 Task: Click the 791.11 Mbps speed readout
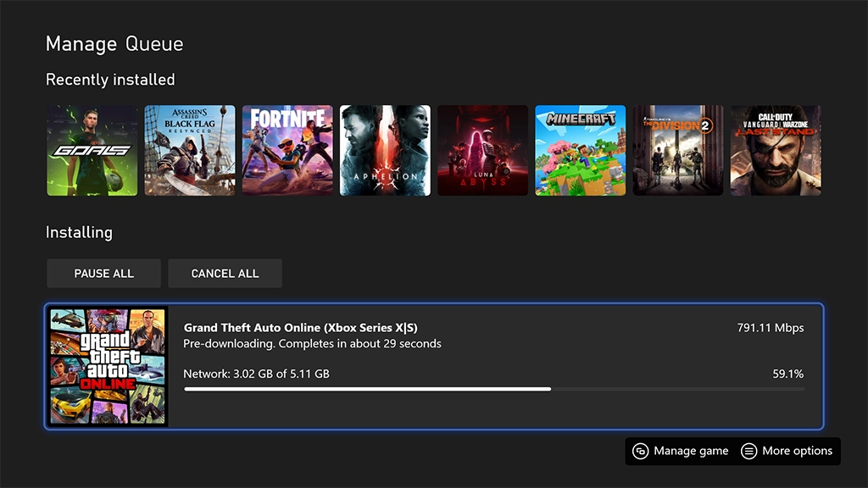770,328
